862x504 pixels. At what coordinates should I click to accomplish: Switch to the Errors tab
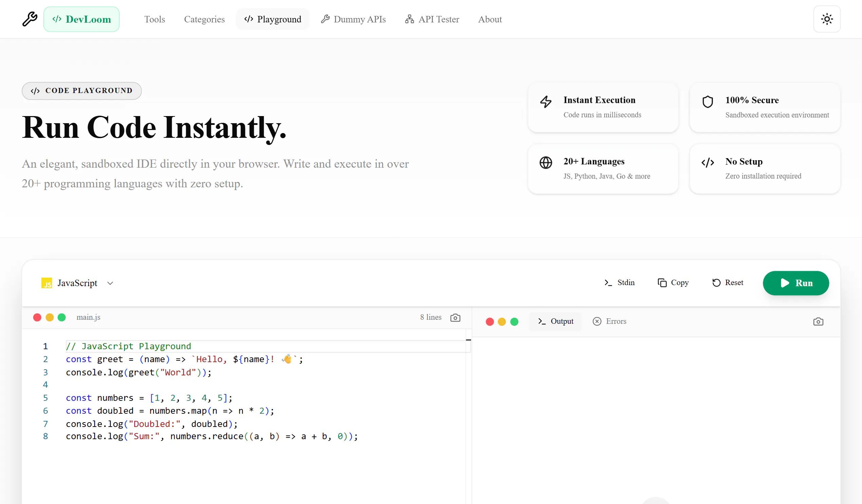tap(610, 321)
